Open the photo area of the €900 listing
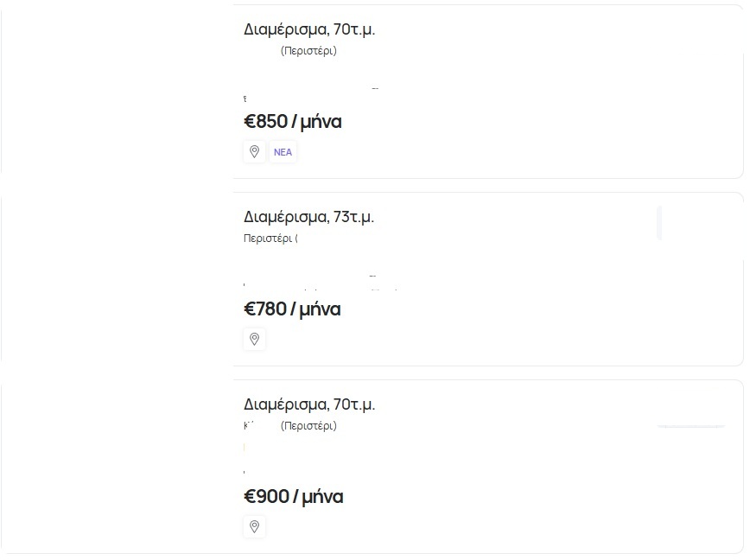 (117, 466)
